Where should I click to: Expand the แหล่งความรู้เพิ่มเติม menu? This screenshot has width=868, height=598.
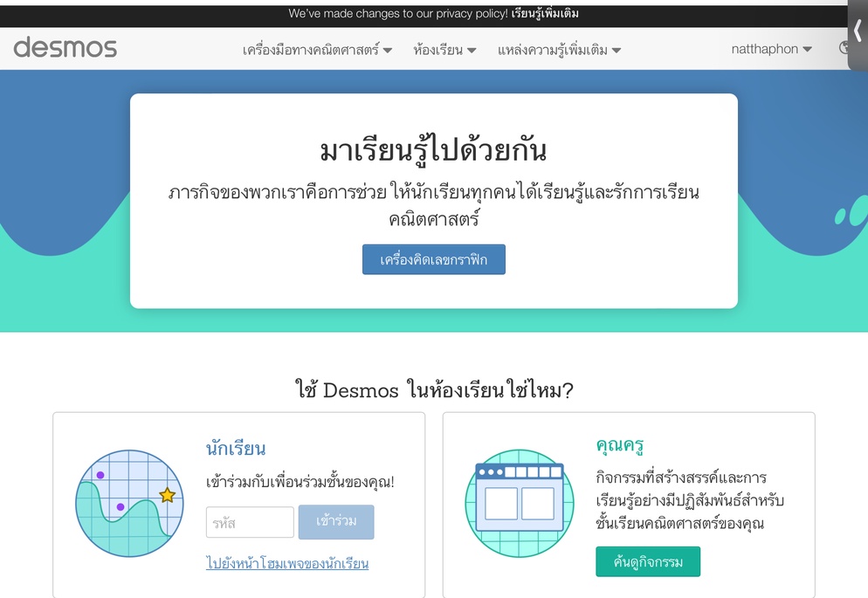pos(559,50)
